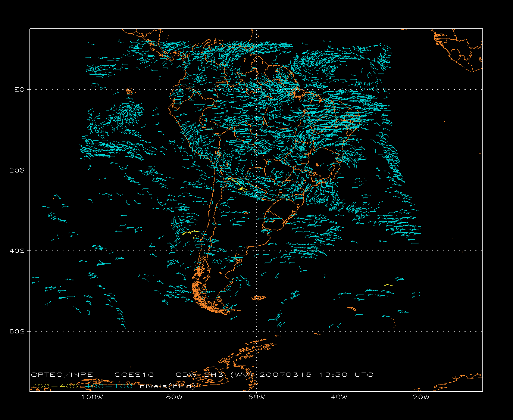513x420 pixels.
Task: Click the 20070315 date stamp
Action: (x=285, y=375)
